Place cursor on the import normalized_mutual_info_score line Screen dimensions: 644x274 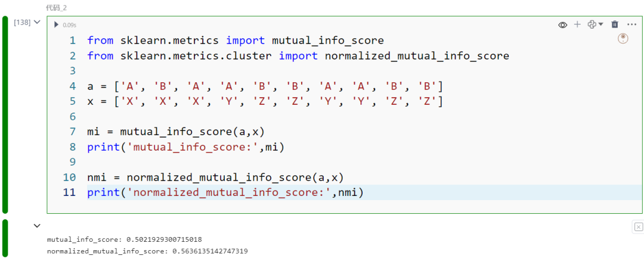click(x=298, y=56)
